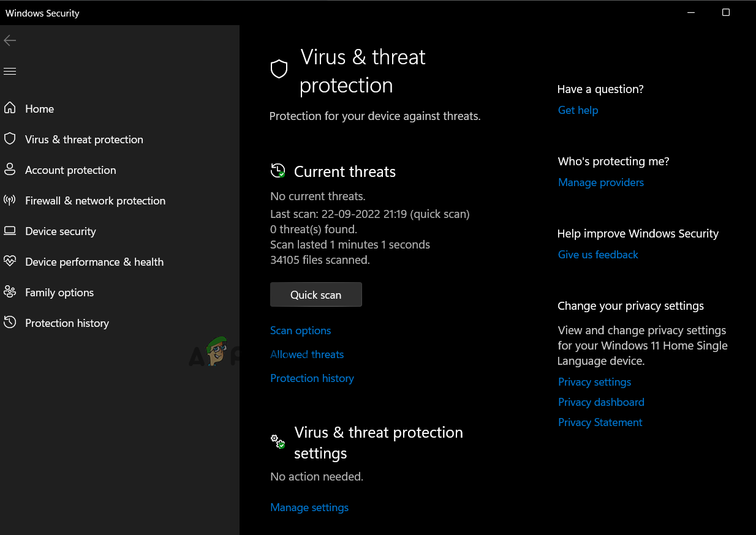Open Scan options link
This screenshot has width=756, height=535.
(300, 331)
